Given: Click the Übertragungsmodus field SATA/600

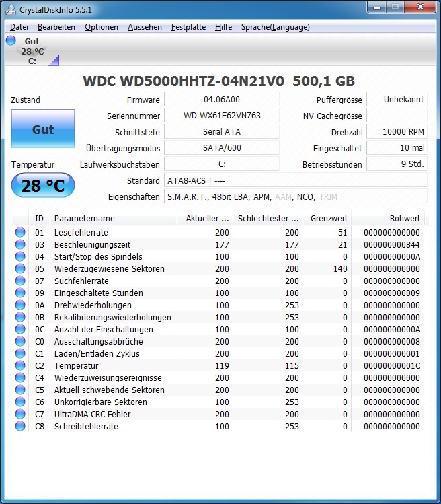Looking at the screenshot, I should pos(222,148).
